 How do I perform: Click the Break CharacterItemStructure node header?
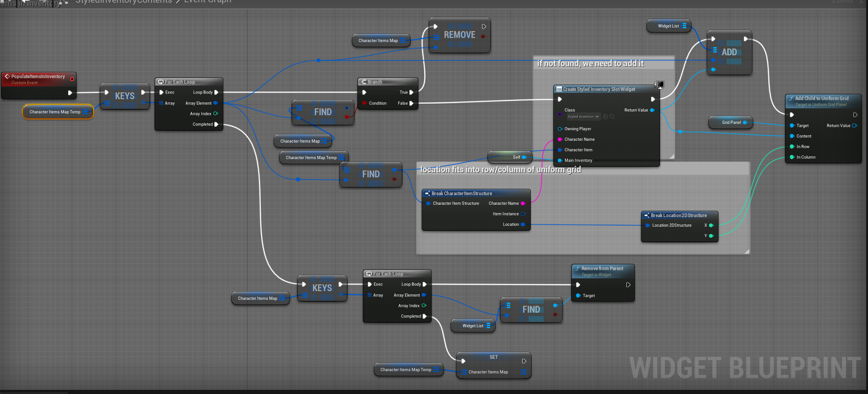tap(476, 193)
